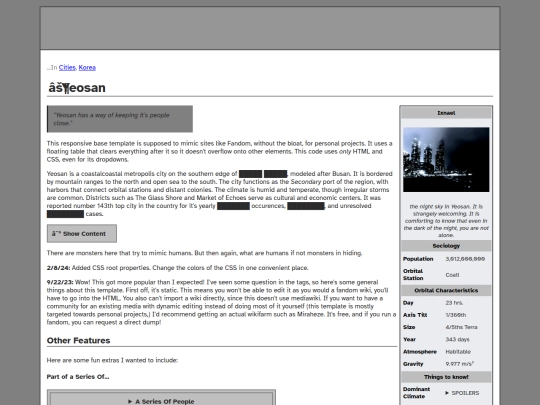
Task: Click the Atmosphere value Habitable
Action: [x=458, y=352]
